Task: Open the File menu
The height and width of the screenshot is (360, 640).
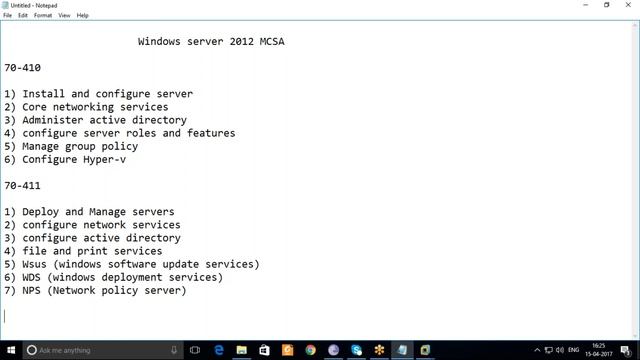Action: coord(7,15)
